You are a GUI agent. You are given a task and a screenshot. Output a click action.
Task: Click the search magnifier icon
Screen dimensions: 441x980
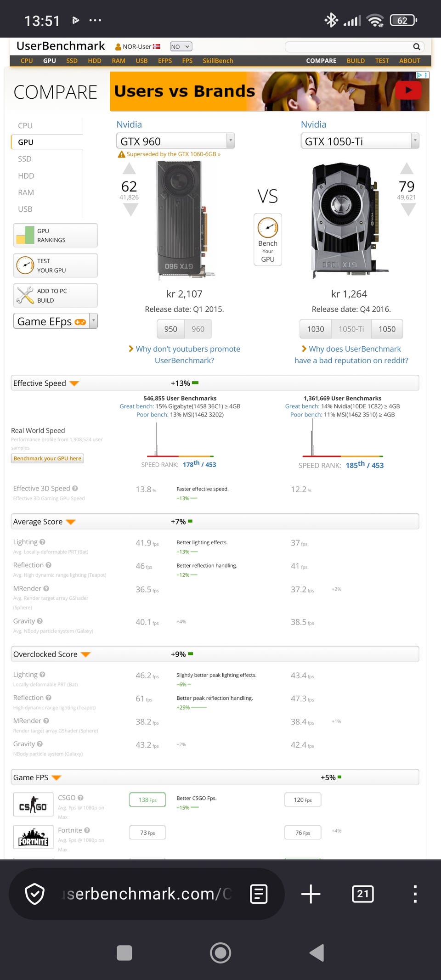point(416,46)
